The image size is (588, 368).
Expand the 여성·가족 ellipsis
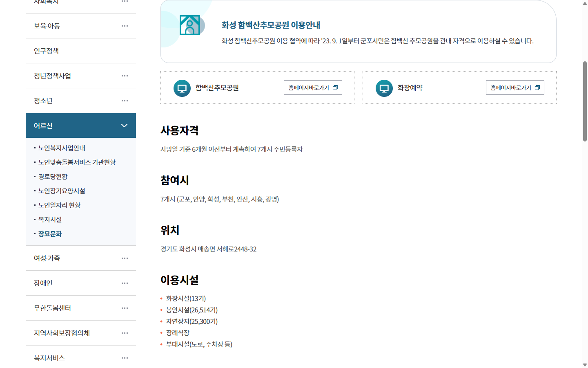click(125, 258)
